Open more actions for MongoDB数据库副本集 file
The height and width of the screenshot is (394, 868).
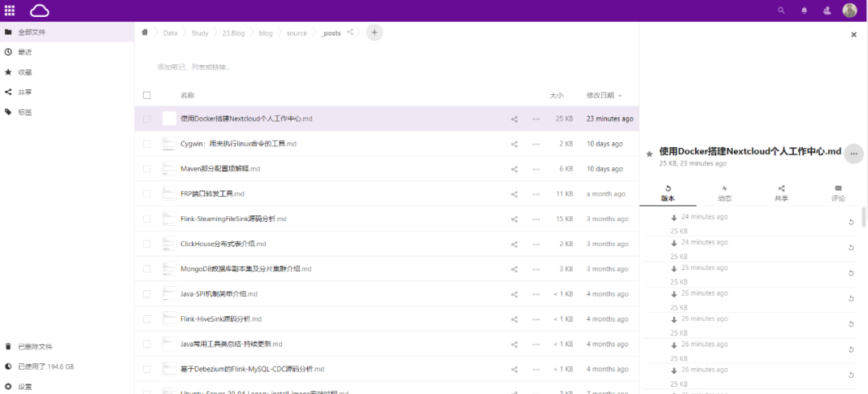click(536, 269)
